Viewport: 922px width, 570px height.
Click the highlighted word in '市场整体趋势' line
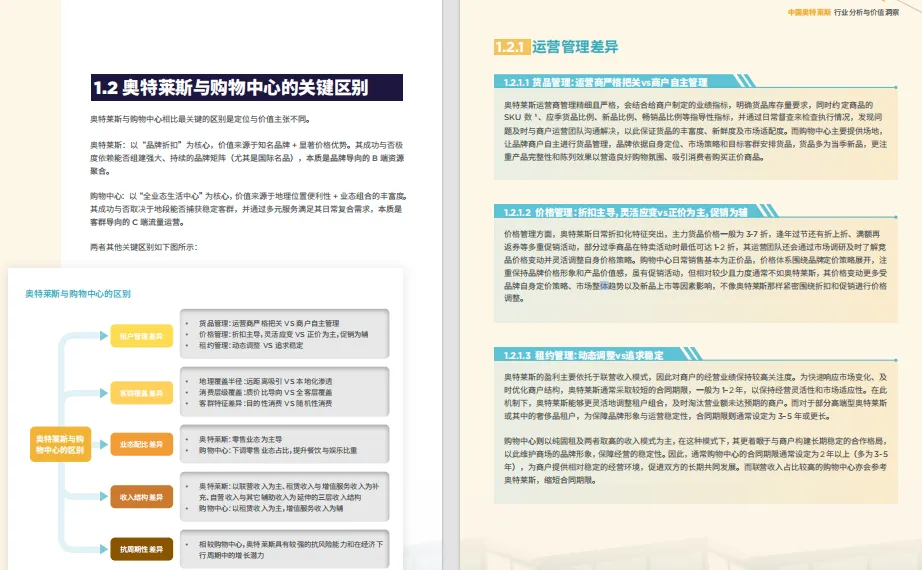click(x=604, y=286)
